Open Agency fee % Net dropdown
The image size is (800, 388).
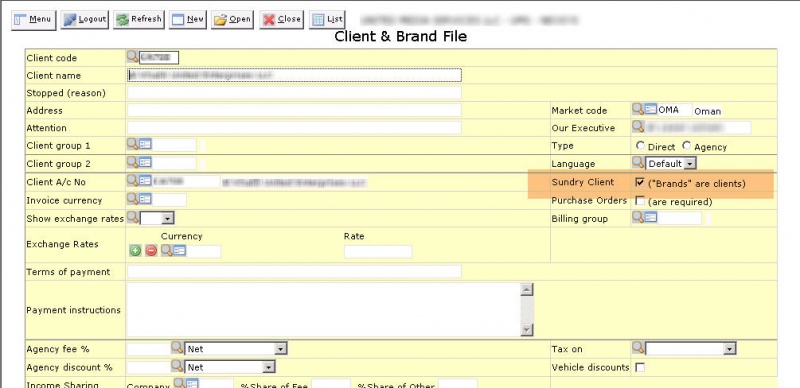click(x=236, y=349)
